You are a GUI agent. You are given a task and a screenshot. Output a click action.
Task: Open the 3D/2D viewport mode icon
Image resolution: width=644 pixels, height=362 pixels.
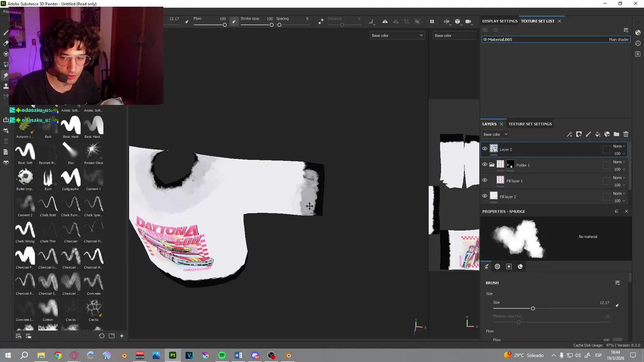(x=446, y=22)
